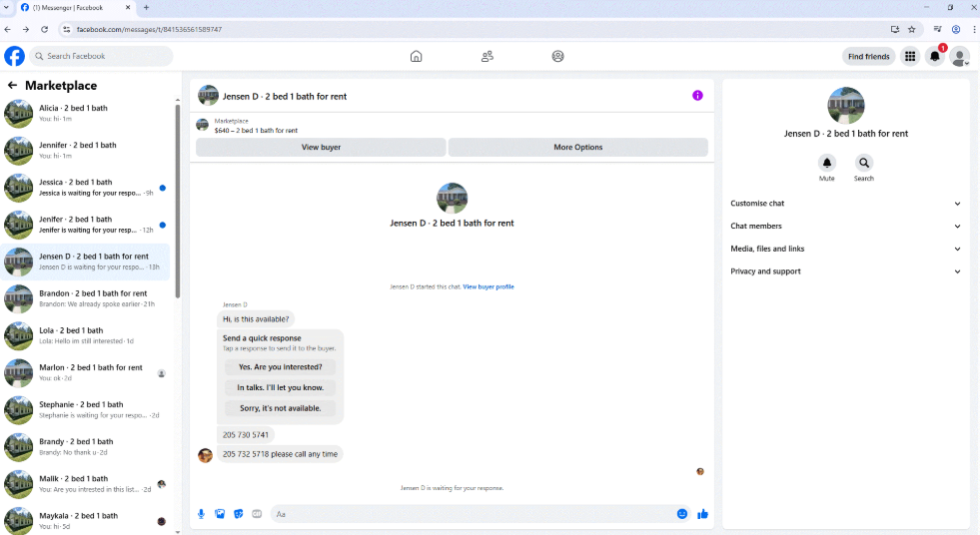Open Chrome profile icon in toolbar
The height and width of the screenshot is (535, 980).
pos(956,29)
